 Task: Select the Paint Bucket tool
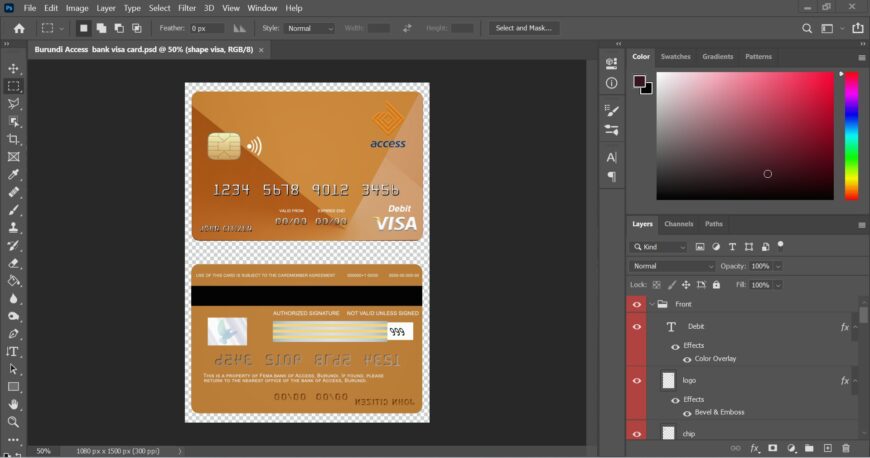13,281
